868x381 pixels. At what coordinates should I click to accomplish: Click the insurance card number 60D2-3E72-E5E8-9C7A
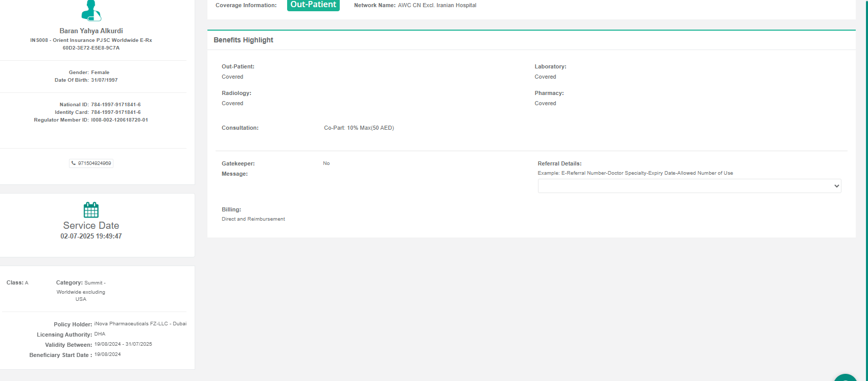click(91, 48)
